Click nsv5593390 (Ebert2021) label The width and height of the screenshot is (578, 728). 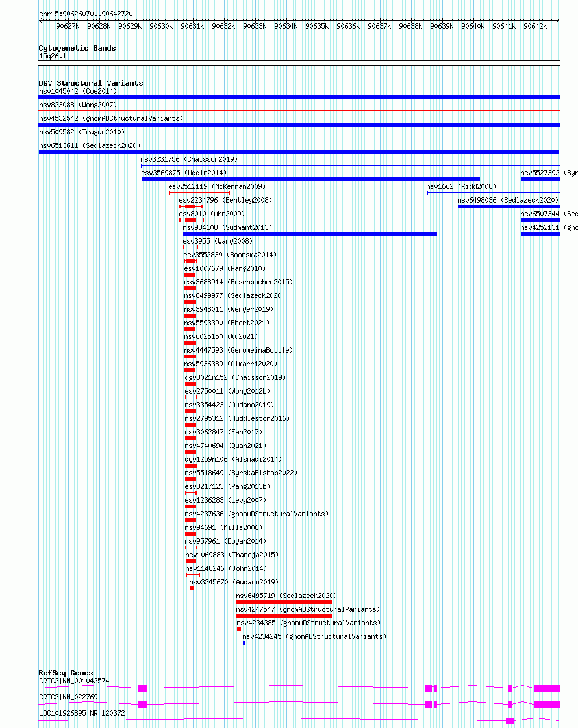coord(227,323)
